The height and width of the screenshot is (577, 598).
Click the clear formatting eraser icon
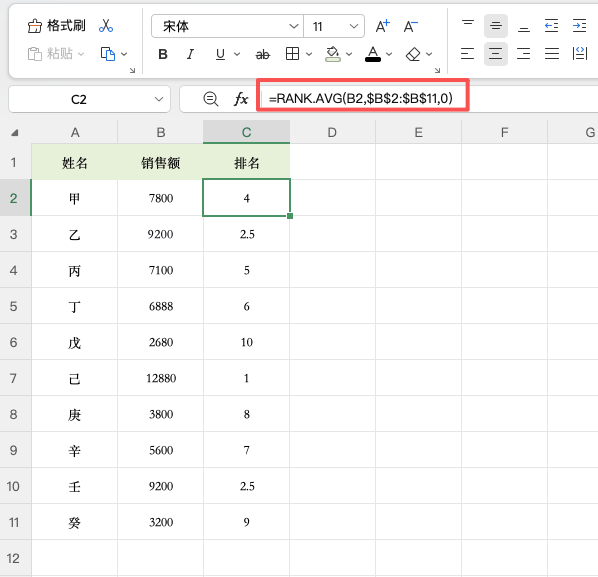[413, 54]
